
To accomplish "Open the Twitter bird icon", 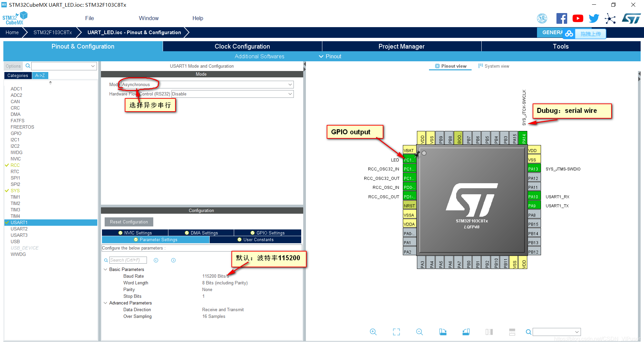I will tap(594, 18).
